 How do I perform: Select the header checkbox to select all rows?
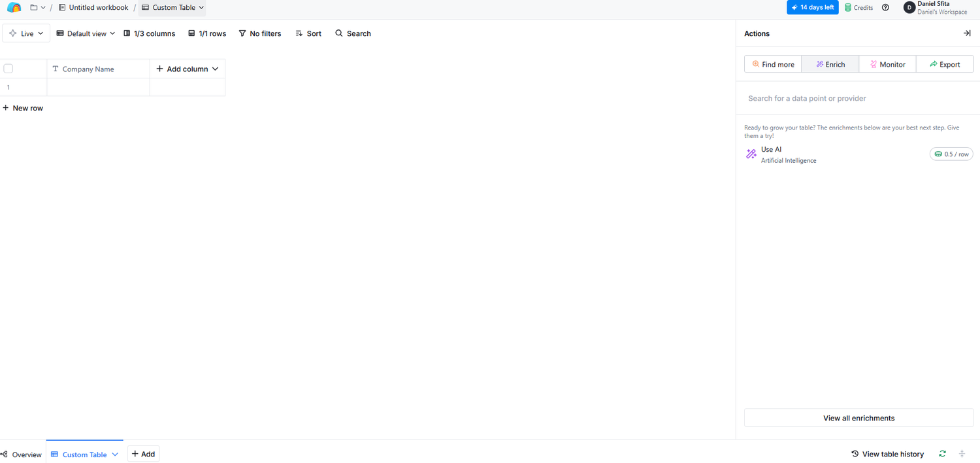(x=8, y=68)
